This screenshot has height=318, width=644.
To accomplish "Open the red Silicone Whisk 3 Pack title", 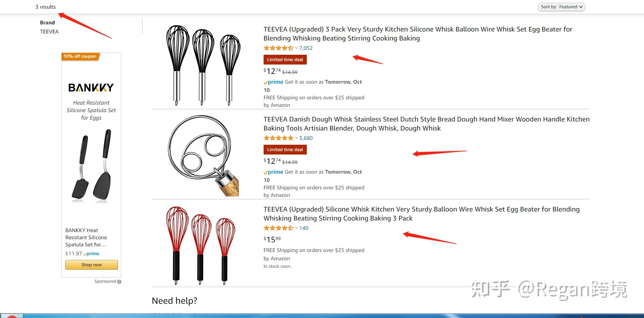I will 421,214.
